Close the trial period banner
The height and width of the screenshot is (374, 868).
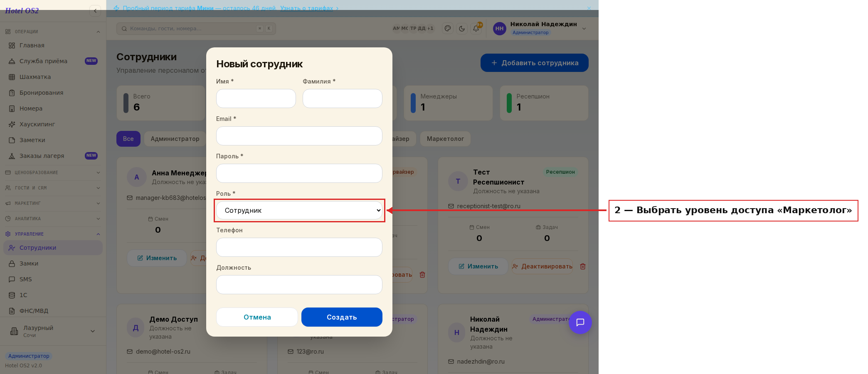click(589, 8)
